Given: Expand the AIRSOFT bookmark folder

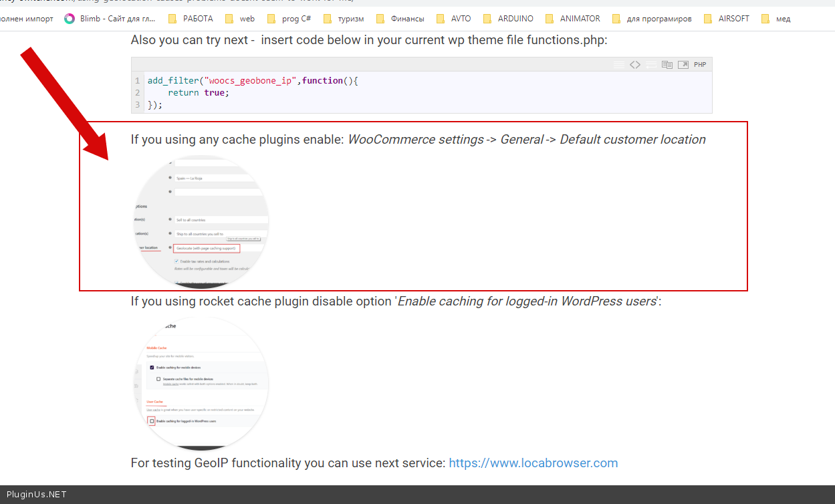Looking at the screenshot, I should 726,19.
